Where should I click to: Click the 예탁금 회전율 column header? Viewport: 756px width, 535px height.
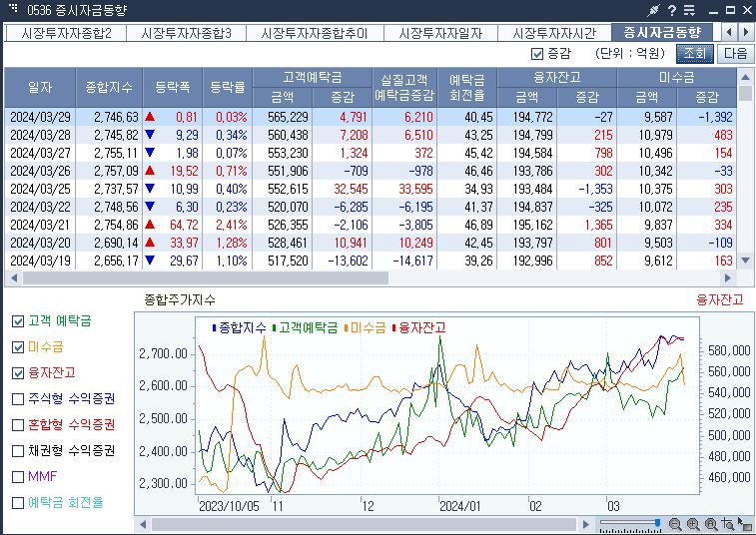(x=466, y=87)
